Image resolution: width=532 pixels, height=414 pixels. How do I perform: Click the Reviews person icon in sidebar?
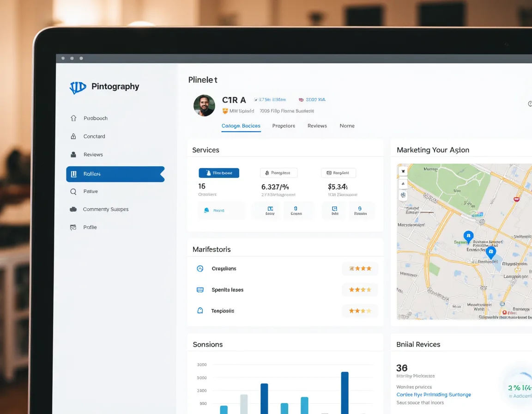73,154
